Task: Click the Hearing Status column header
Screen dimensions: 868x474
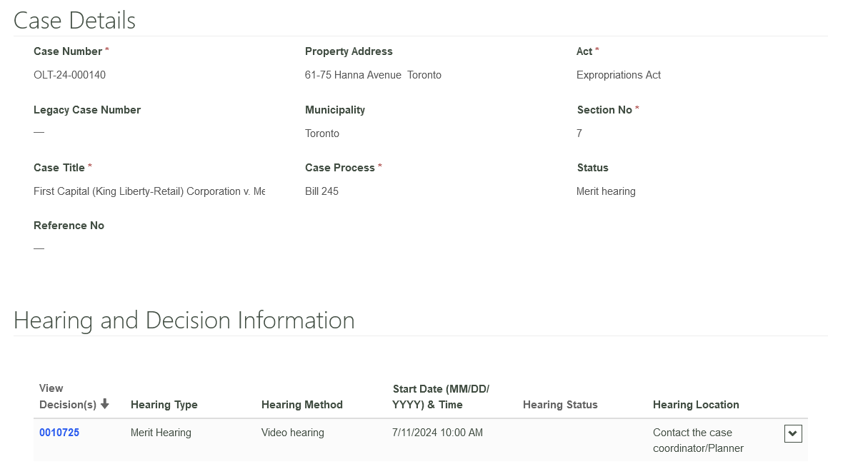Action: [x=560, y=405]
